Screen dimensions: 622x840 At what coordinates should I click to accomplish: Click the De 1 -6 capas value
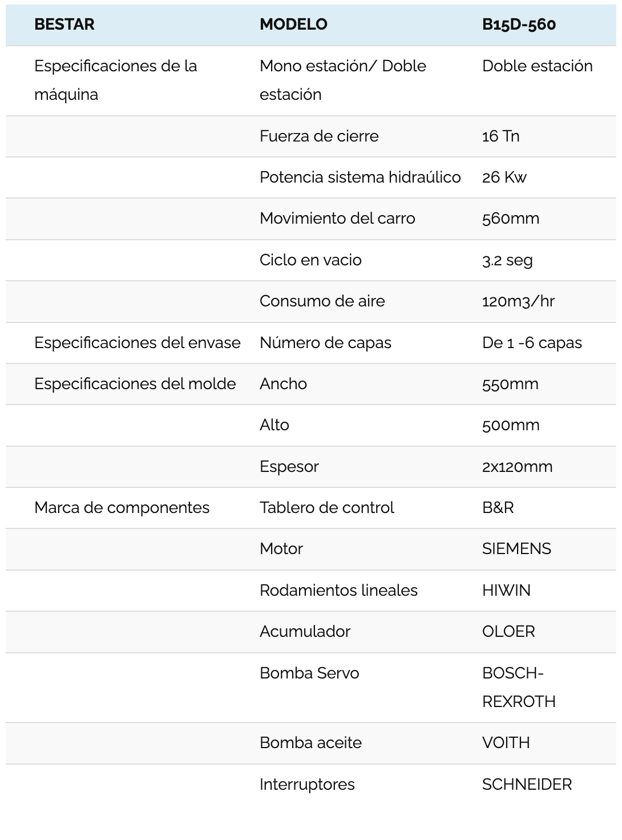point(532,343)
